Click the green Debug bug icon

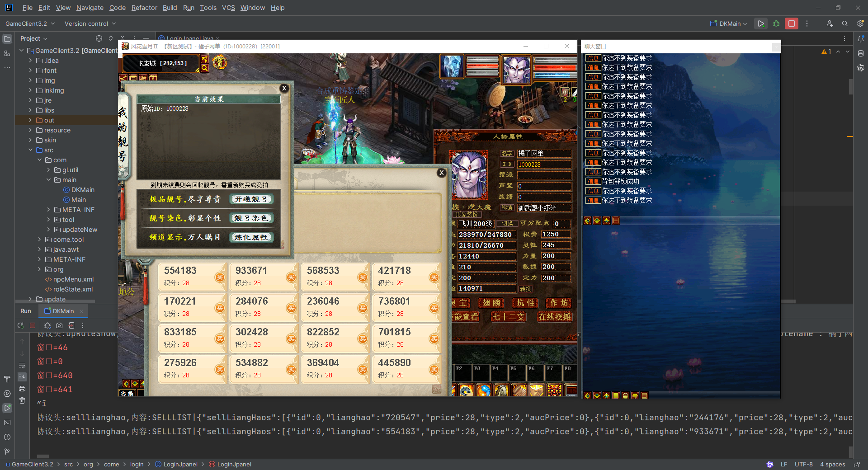coord(776,23)
